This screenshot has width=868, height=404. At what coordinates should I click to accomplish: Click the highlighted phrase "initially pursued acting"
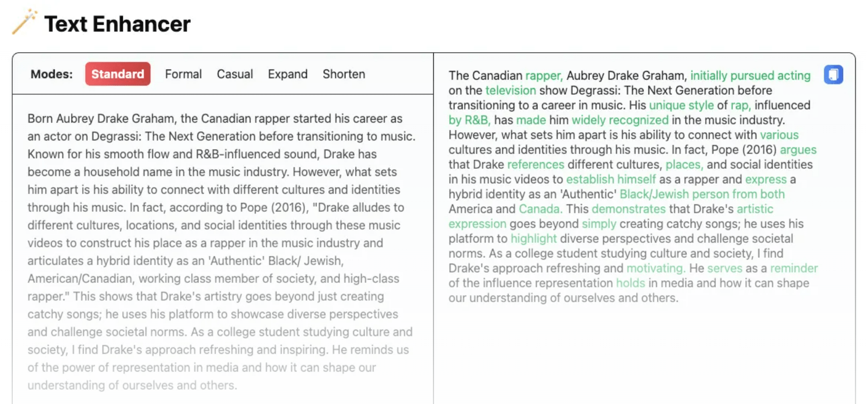coord(750,76)
